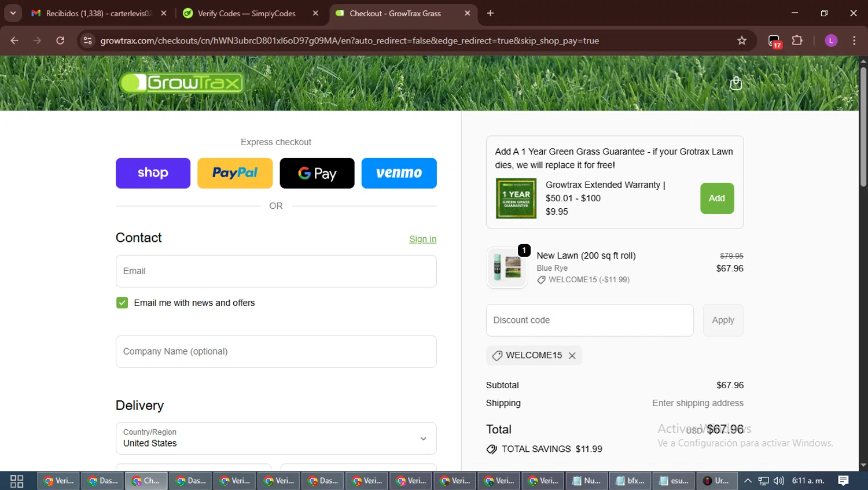Switch to Verify Codes SimplyCodes tab
The width and height of the screenshot is (868, 490).
tap(246, 13)
